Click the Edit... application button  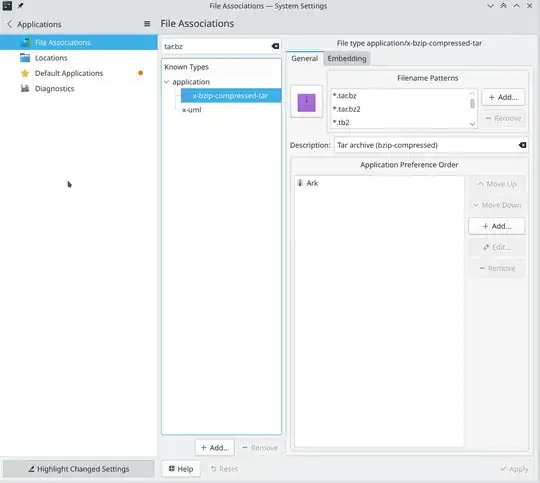(497, 247)
